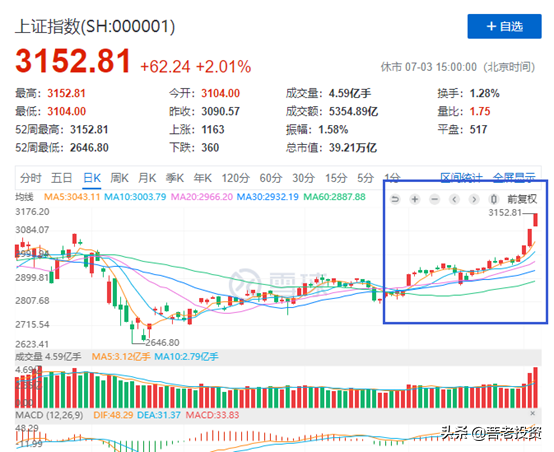
Task: Click the DEA:31.37 indicator value
Action: [x=159, y=415]
